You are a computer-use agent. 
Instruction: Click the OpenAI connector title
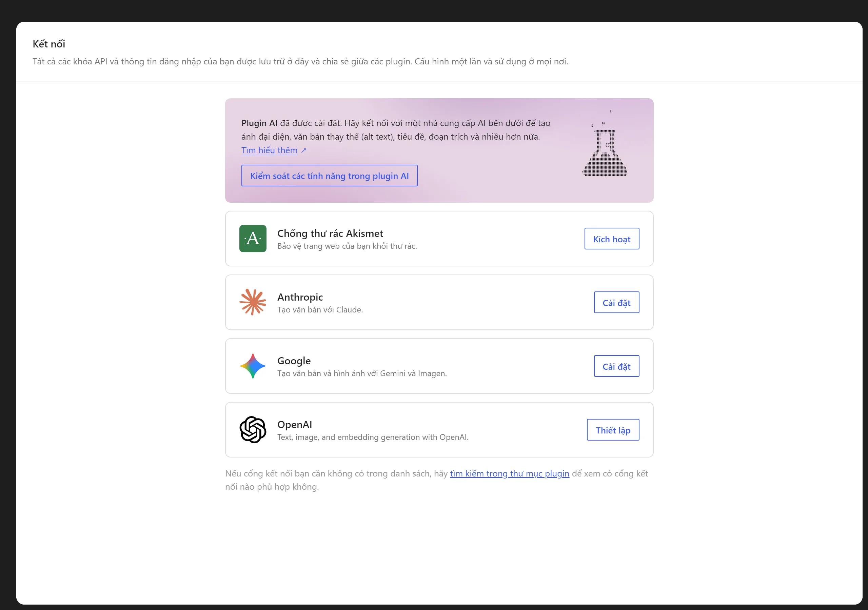295,424
